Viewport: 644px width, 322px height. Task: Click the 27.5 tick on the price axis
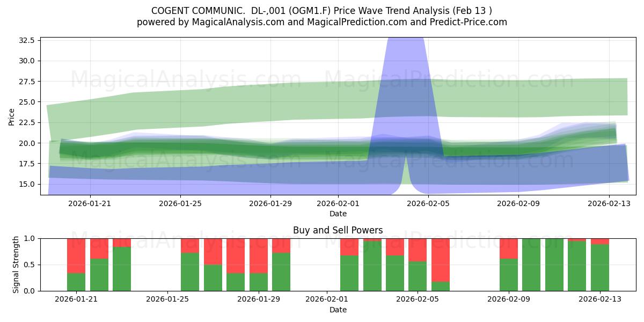(x=26, y=81)
